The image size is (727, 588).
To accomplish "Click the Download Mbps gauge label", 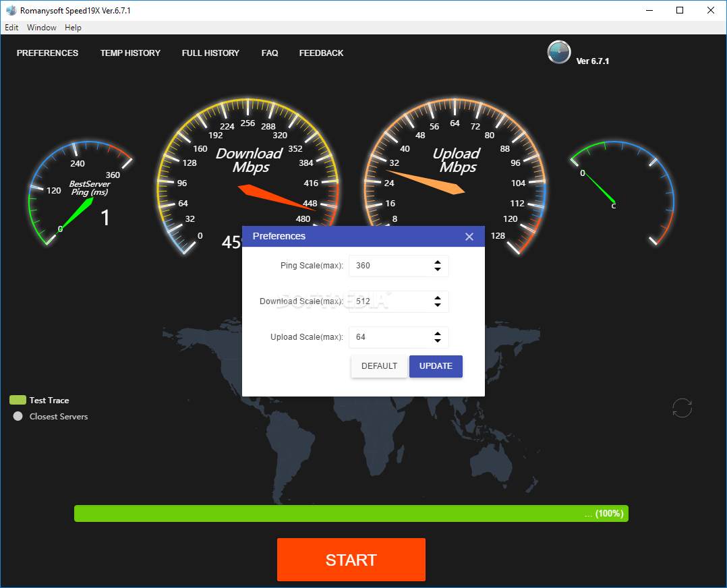I will click(x=250, y=160).
